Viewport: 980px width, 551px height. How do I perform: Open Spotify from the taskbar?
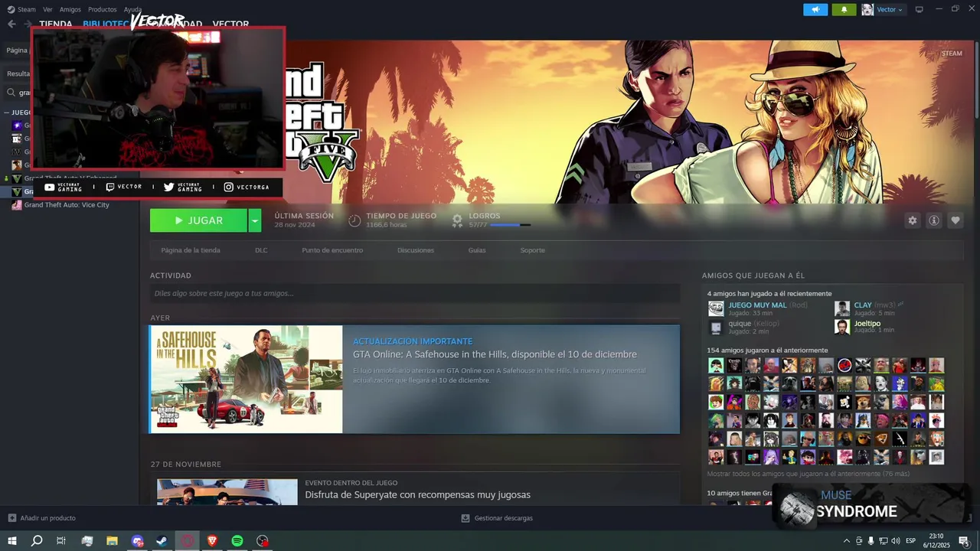[237, 541]
